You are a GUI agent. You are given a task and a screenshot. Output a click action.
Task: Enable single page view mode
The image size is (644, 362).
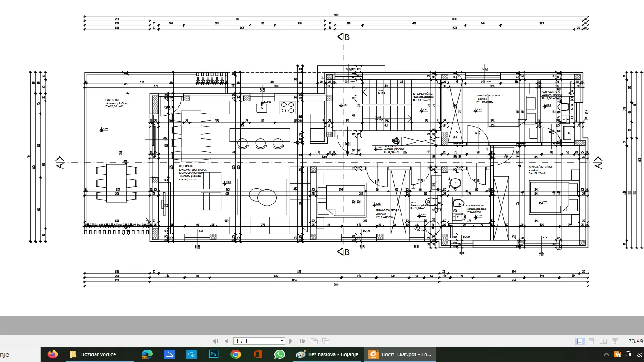pos(580,341)
